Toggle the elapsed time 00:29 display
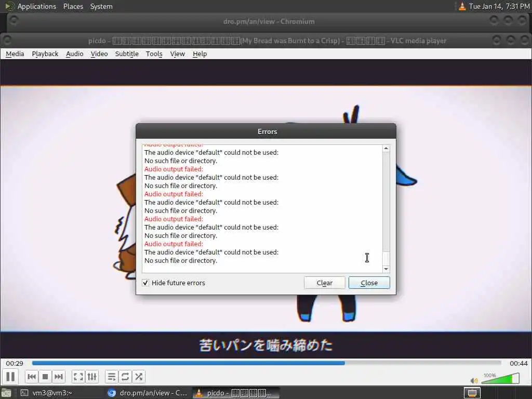 pyautogui.click(x=15, y=363)
